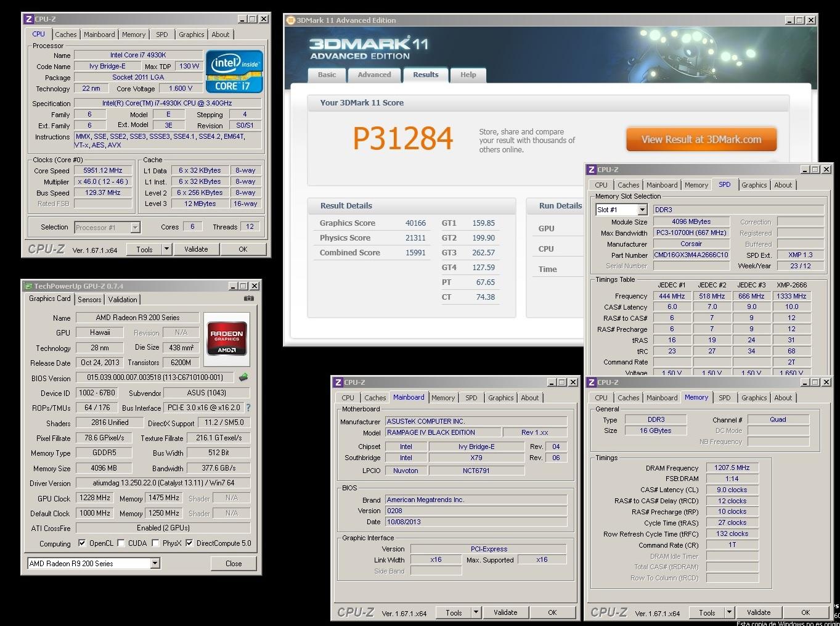Select SPD tab in CPU-Z Memory window
840x626 pixels.
725,398
